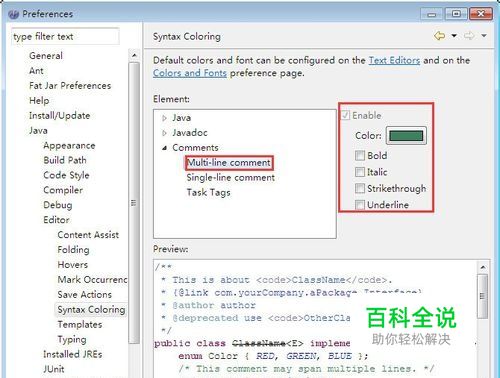This screenshot has height=378, width=500.
Task: Open Save Actions preferences
Action: pos(85,295)
